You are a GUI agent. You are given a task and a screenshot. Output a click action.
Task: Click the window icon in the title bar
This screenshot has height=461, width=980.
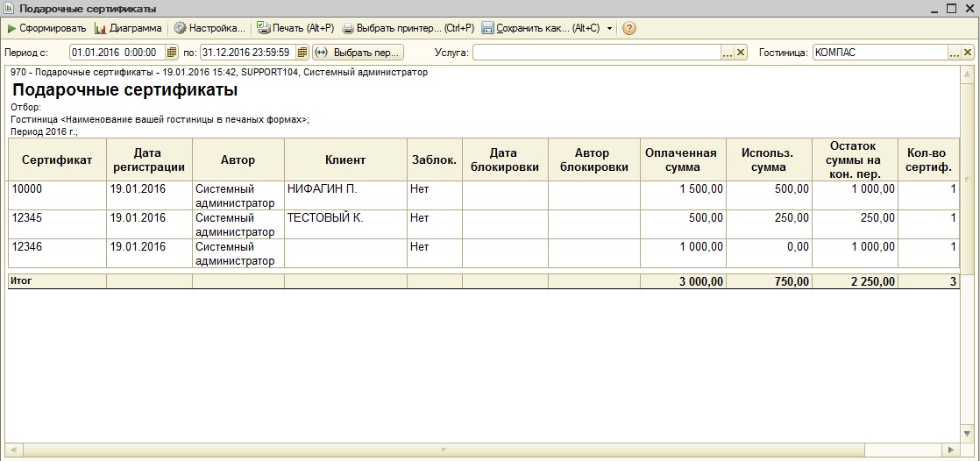point(9,9)
